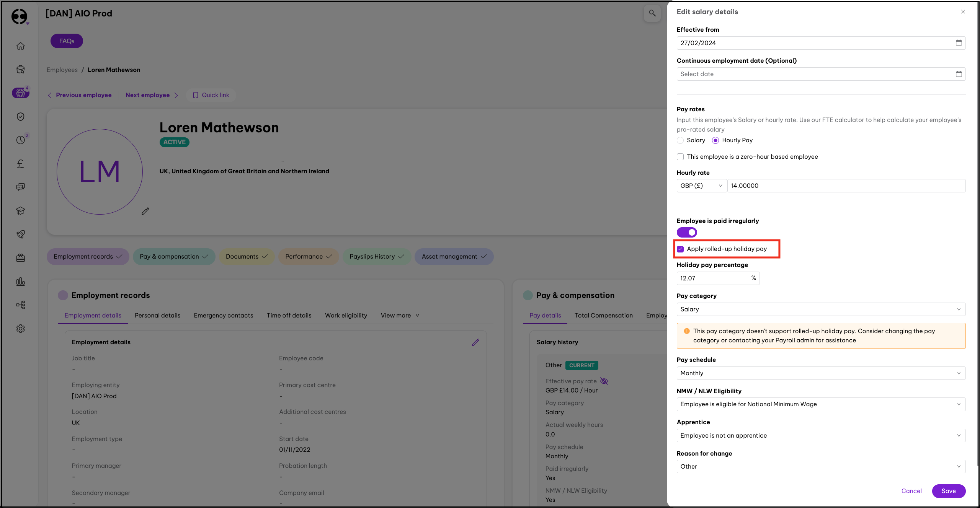Open the Pay category dropdown
Viewport: 980px width, 508px height.
click(x=821, y=309)
